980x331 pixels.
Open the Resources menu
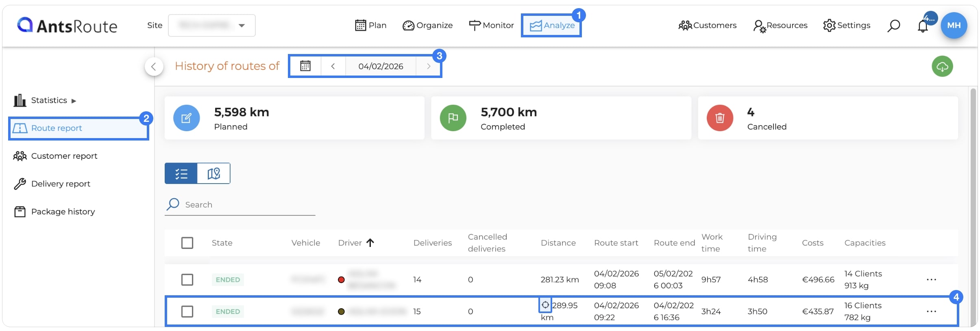coord(780,26)
